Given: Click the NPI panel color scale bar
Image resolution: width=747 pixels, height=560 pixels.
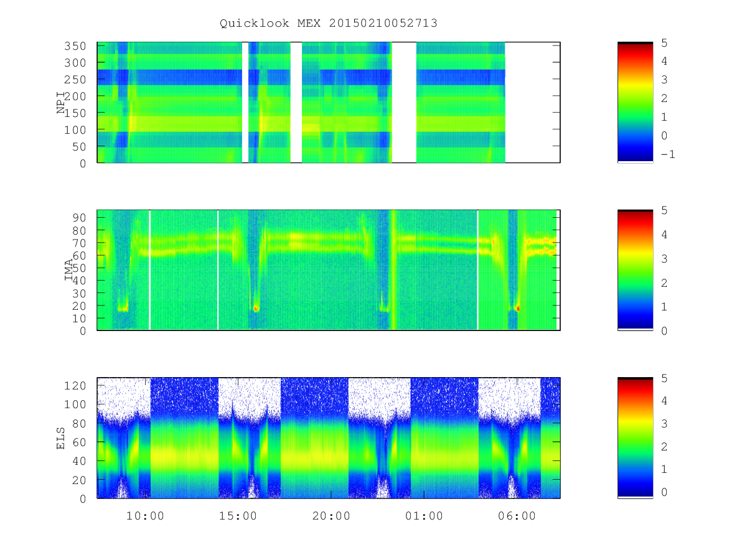Looking at the screenshot, I should point(635,102).
